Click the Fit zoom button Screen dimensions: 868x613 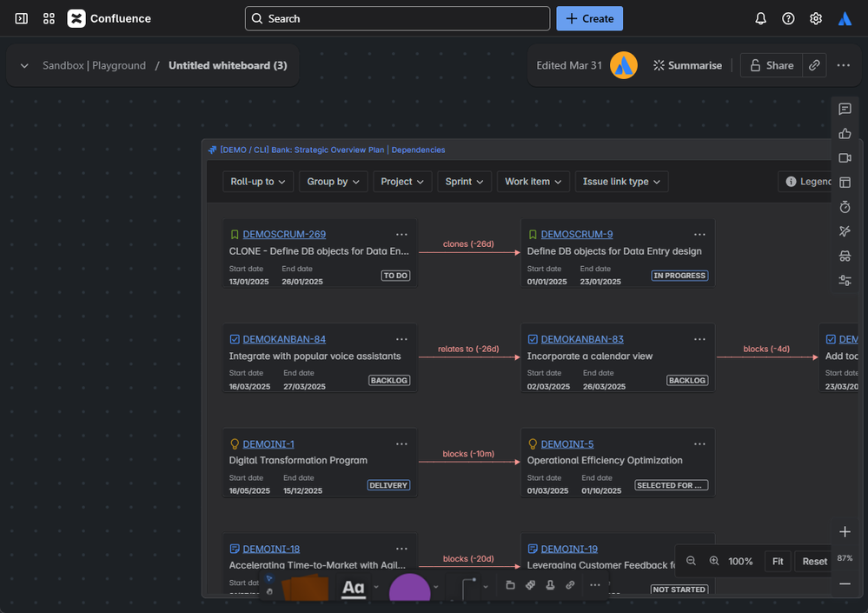(x=778, y=561)
